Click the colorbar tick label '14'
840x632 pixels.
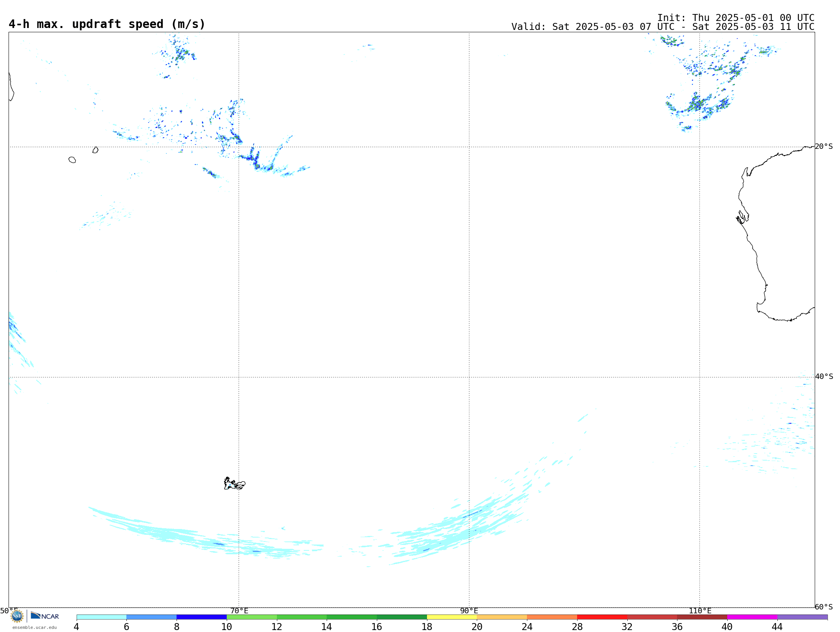coord(327,627)
